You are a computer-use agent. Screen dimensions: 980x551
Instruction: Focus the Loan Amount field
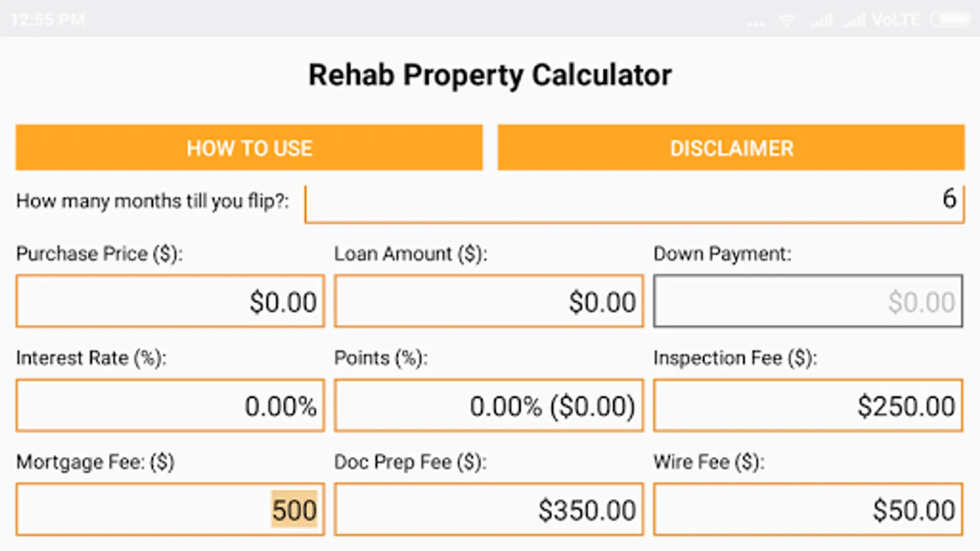click(489, 301)
